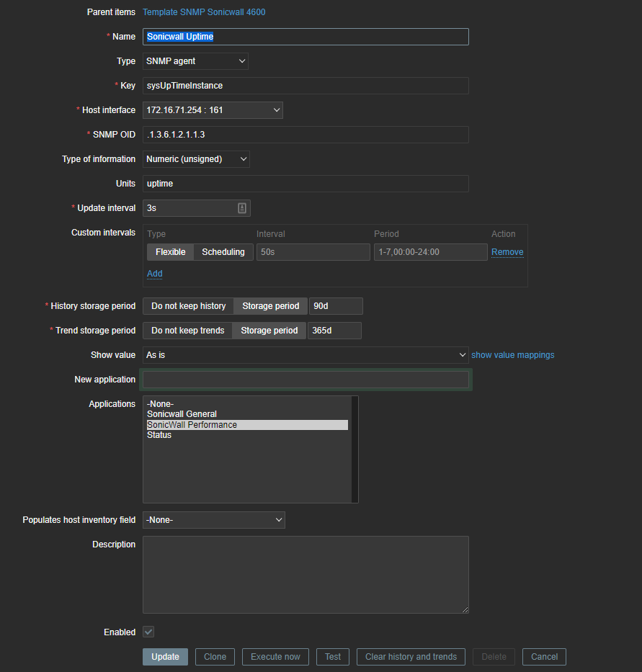Open the Show value dropdown
The image size is (642, 672).
306,355
